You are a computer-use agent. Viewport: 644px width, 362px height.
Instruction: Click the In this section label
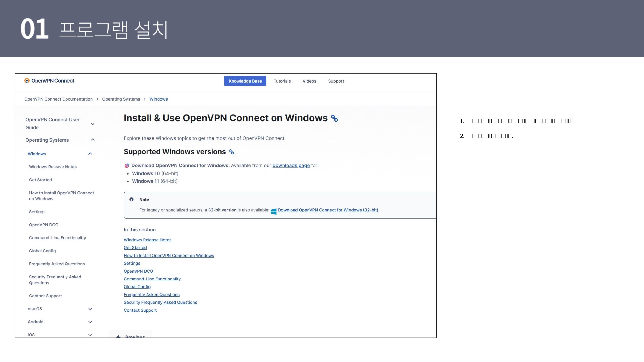point(140,230)
